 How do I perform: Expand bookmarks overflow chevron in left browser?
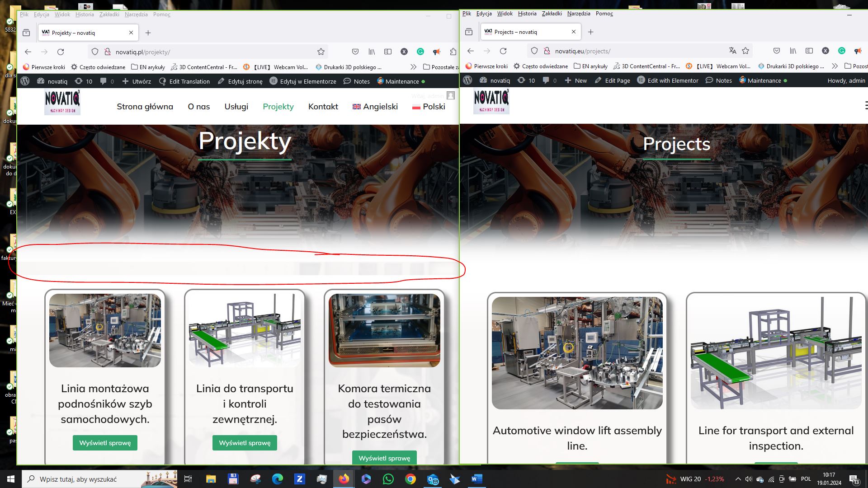click(x=413, y=67)
